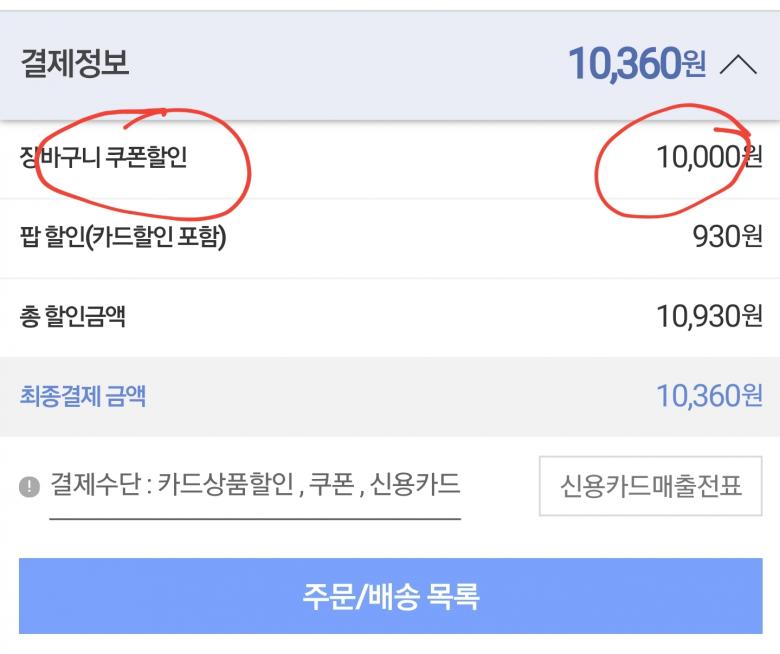Viewport: 780px width, 654px height.
Task: Collapse the 결제정보 section chevron
Action: [x=738, y=66]
